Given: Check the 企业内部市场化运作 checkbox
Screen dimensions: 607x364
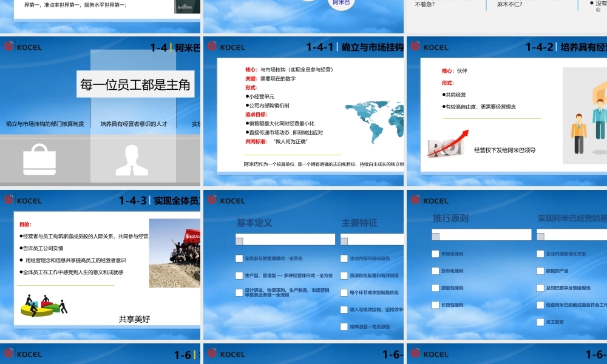Looking at the screenshot, I should point(344,258).
